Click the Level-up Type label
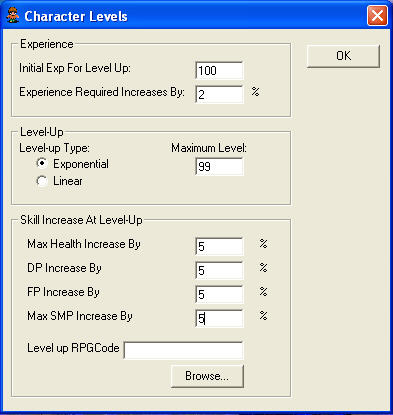The width and height of the screenshot is (393, 415). tap(54, 148)
